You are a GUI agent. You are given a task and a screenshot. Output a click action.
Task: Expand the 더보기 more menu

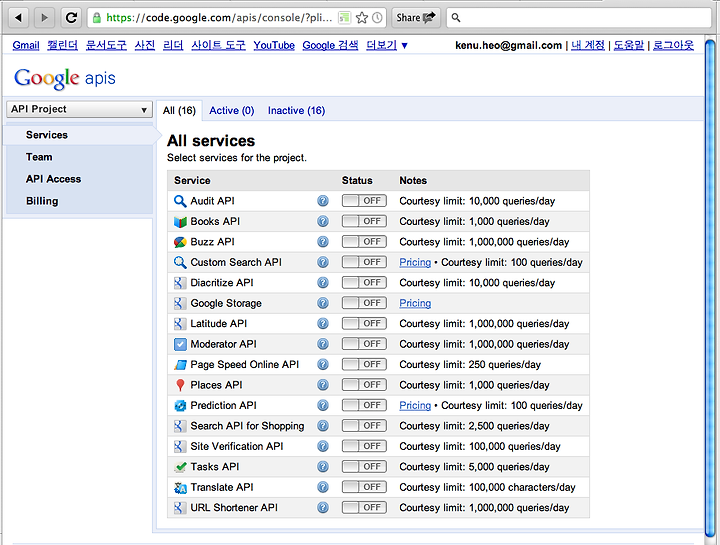coord(387,45)
